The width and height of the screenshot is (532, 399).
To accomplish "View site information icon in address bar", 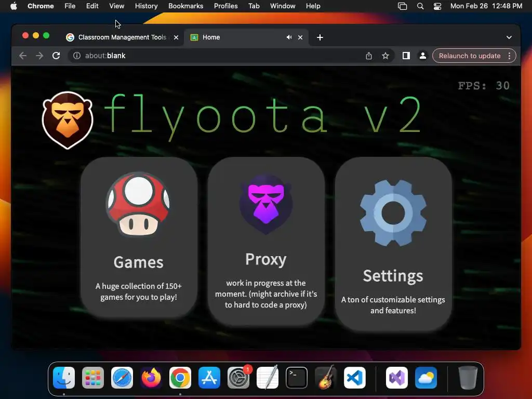I will click(77, 56).
